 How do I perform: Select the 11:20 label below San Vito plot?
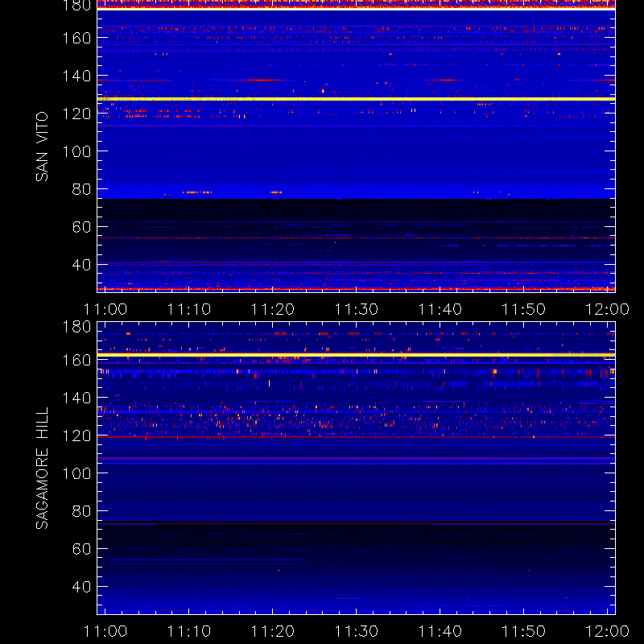coord(273,309)
